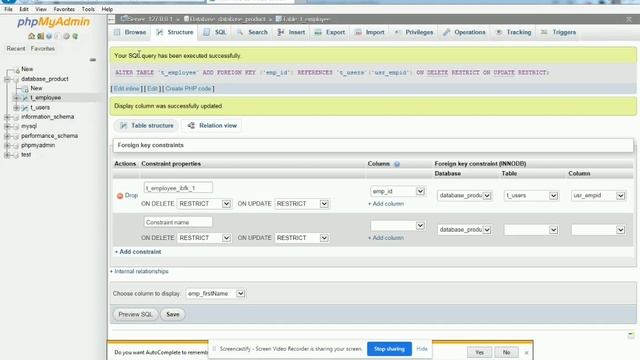The image size is (640, 360).
Task: Click the Table structure icon
Action: [123, 126]
